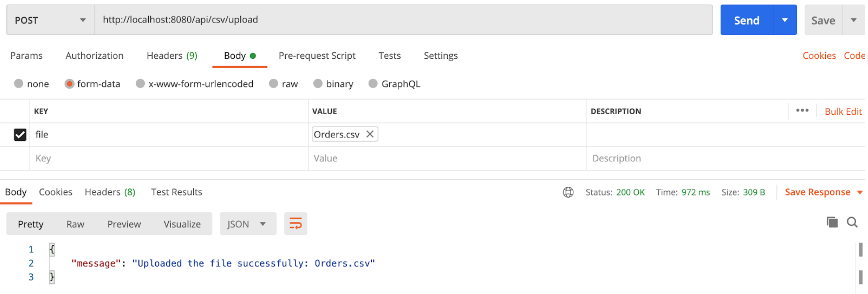Select the none body type
This screenshot has height=294, width=868.
pyautogui.click(x=19, y=84)
